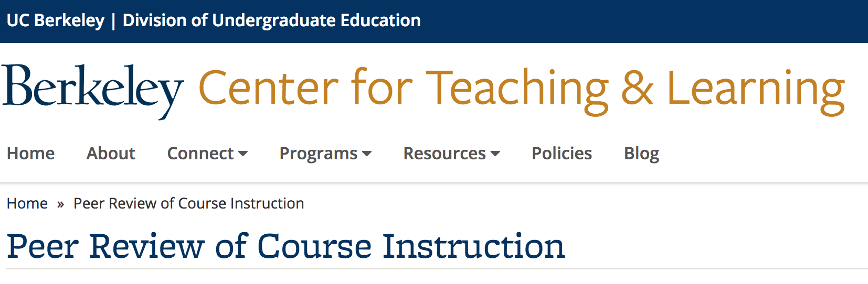
Task: Open the Blog navigation item
Action: [641, 154]
